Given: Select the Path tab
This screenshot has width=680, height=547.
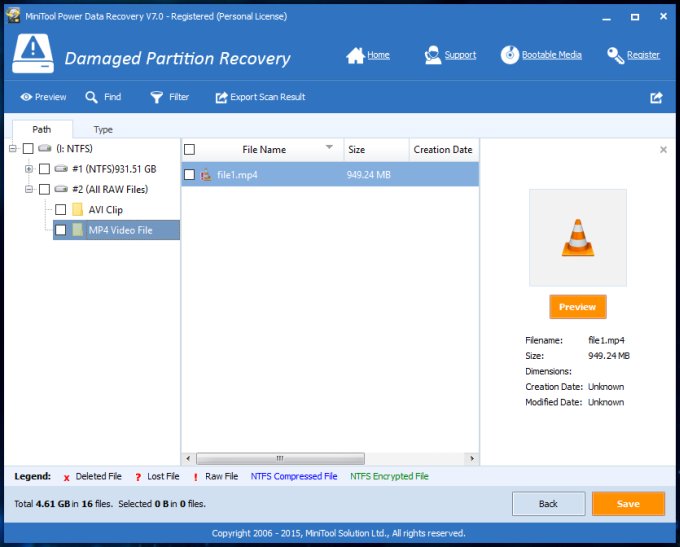Looking at the screenshot, I should (x=41, y=129).
